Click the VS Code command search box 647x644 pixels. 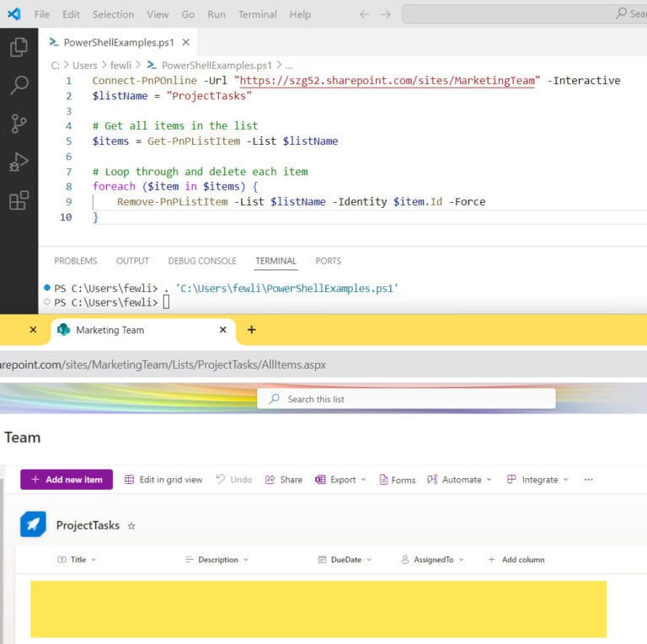[x=524, y=14]
